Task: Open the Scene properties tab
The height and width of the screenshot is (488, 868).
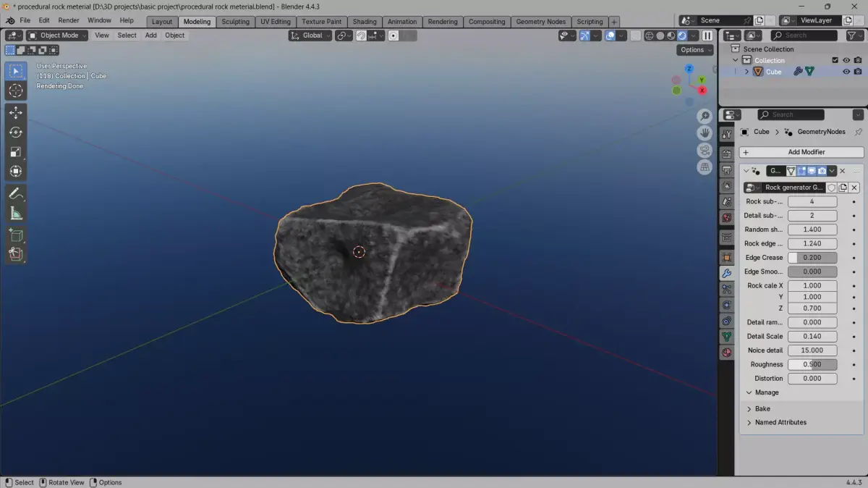Action: 727,201
